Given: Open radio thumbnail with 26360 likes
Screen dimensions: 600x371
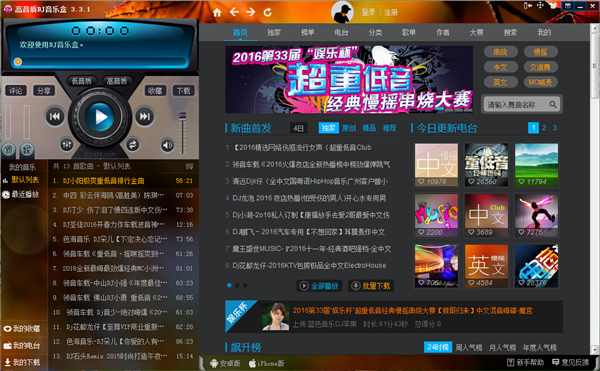Looking at the screenshot, I should [486, 165].
